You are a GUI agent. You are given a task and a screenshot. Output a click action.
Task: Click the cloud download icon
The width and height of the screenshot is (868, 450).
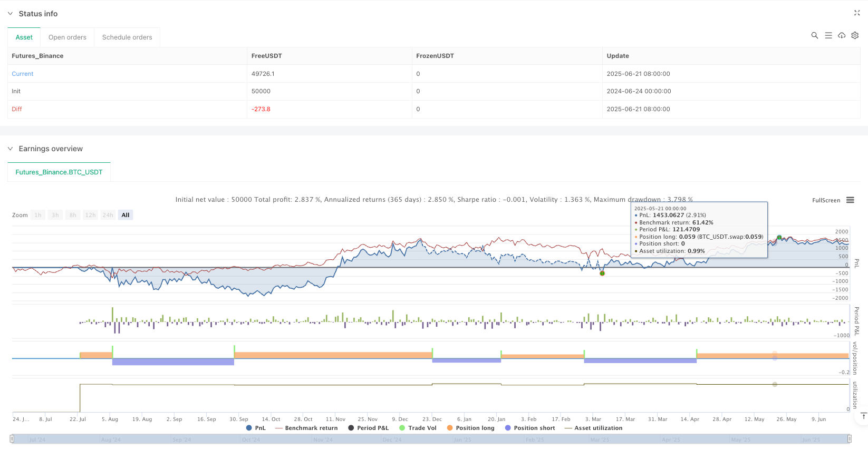point(842,35)
